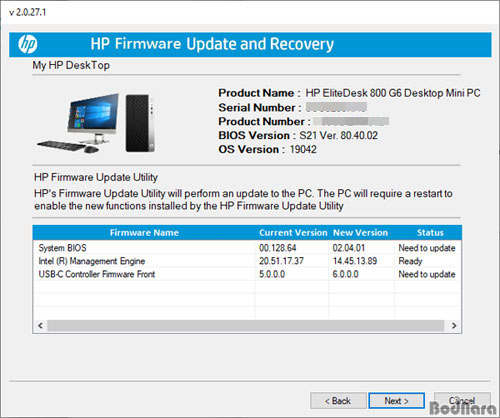500x418 pixels.
Task: Click the Next button
Action: pyautogui.click(x=396, y=401)
